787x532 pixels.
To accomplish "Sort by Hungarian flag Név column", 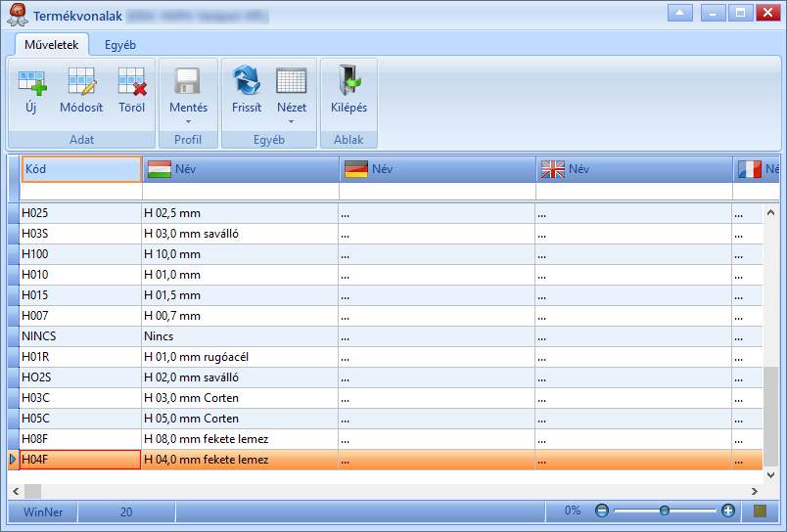I will pyautogui.click(x=241, y=169).
